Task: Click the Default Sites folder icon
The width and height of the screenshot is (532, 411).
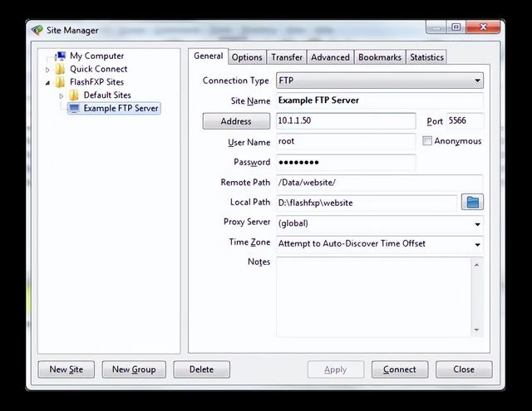Action: [74, 95]
